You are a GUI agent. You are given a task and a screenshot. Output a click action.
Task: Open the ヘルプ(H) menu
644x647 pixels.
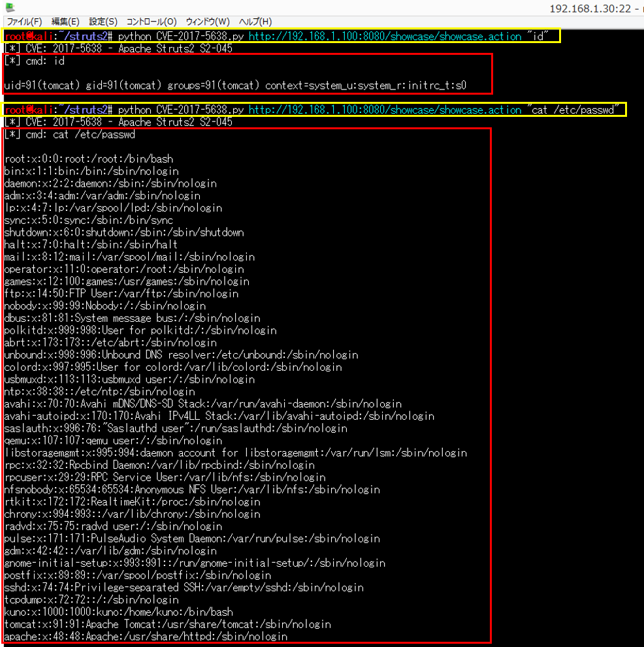click(255, 22)
